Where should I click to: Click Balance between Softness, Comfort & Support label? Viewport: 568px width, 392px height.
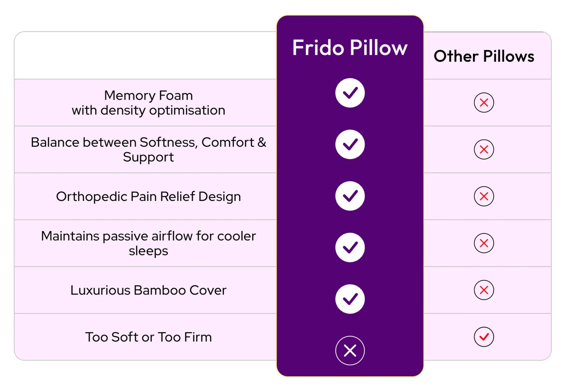148,150
